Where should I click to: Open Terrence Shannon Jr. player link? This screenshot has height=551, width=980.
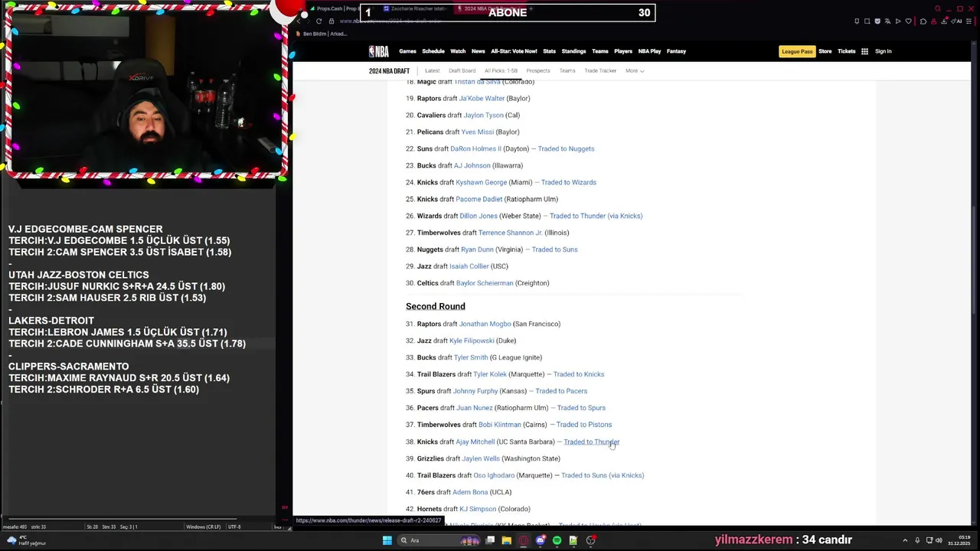click(x=510, y=233)
